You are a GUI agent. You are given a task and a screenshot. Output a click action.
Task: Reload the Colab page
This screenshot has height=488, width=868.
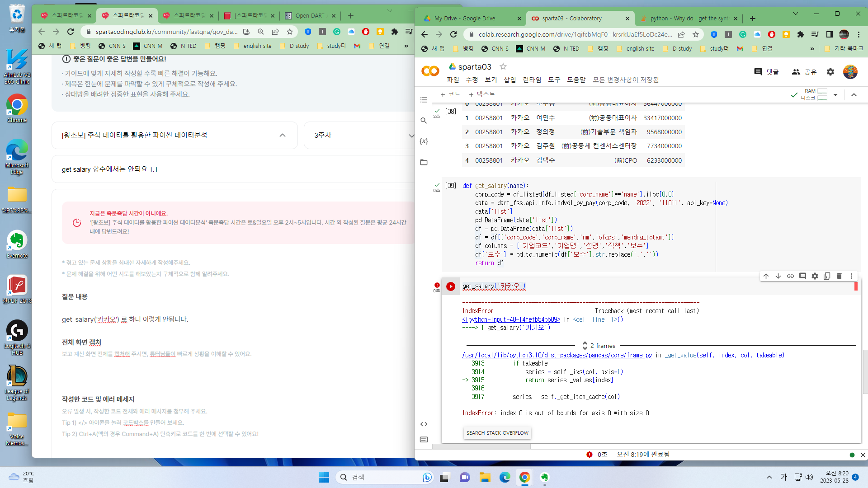click(453, 34)
